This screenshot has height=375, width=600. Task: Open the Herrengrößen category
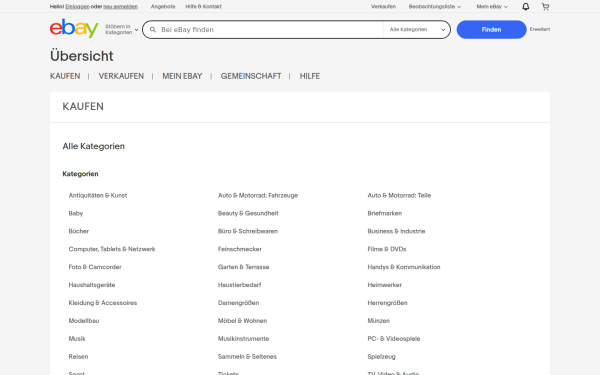(x=387, y=303)
